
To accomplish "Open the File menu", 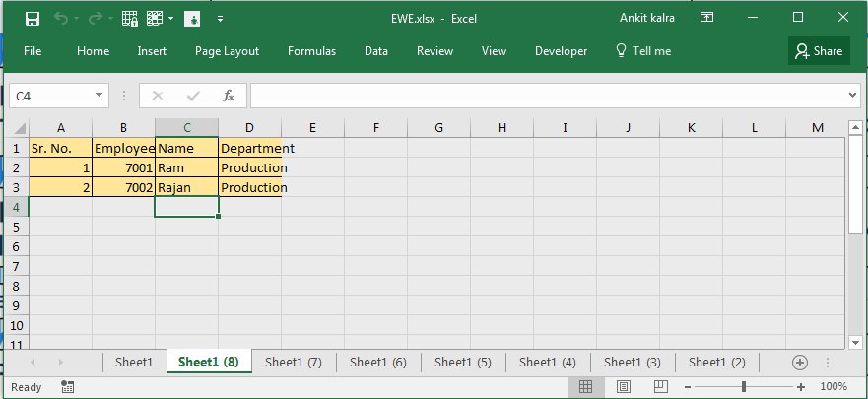I will [x=33, y=51].
